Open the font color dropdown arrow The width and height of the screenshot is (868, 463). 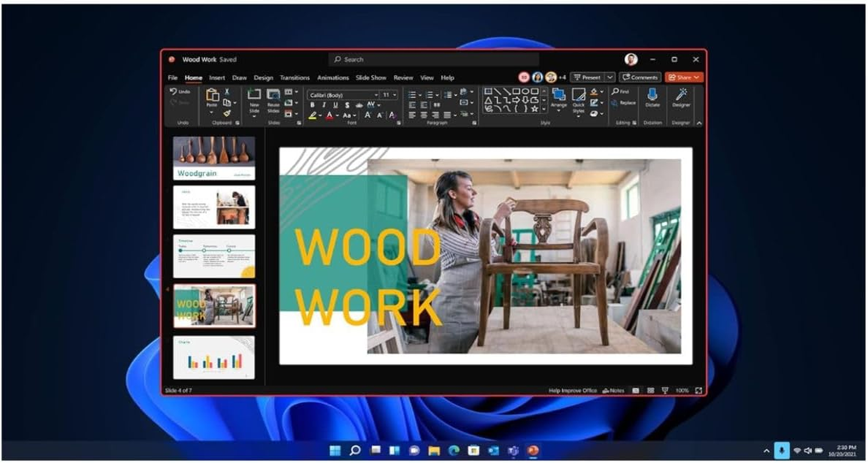(337, 115)
